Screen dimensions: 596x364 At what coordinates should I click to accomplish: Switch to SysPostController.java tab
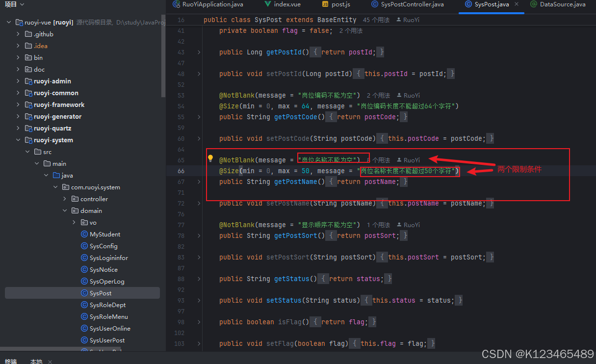tap(408, 4)
